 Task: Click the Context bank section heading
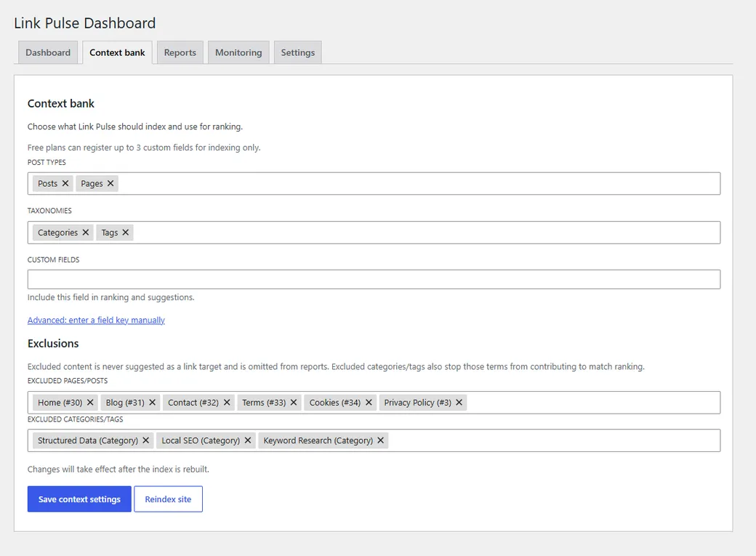point(61,104)
